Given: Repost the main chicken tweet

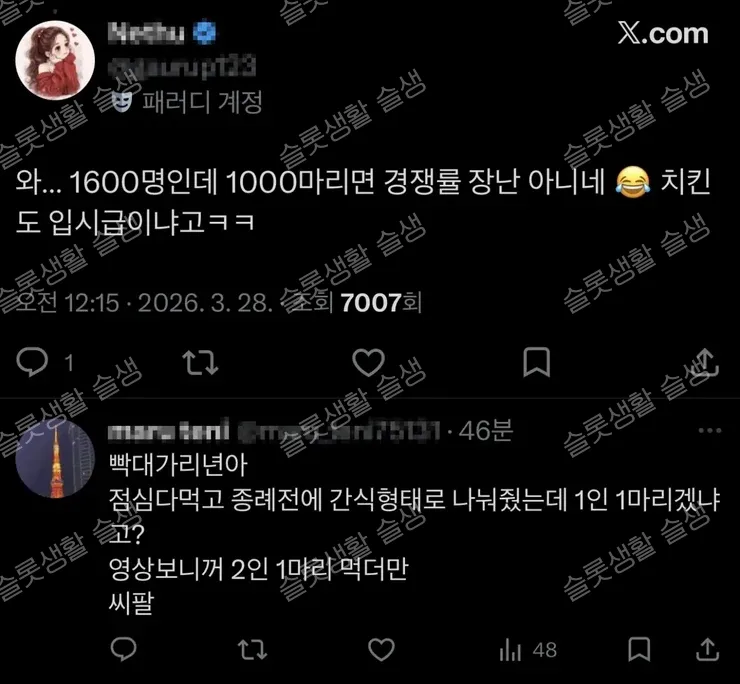Looking at the screenshot, I should 201,362.
